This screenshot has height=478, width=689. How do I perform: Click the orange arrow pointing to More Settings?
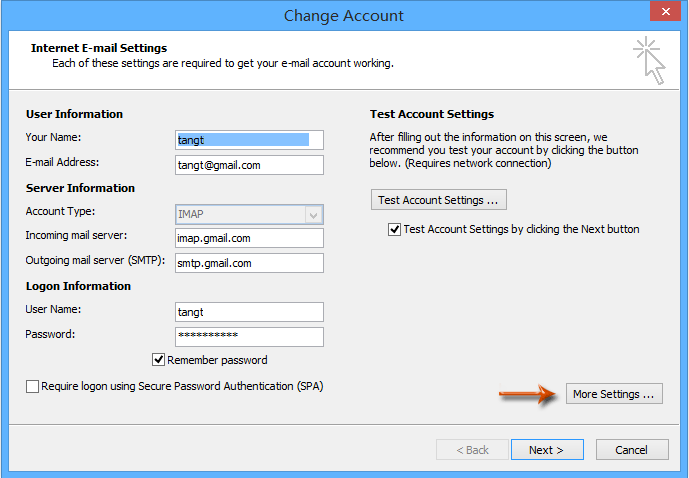(x=527, y=395)
